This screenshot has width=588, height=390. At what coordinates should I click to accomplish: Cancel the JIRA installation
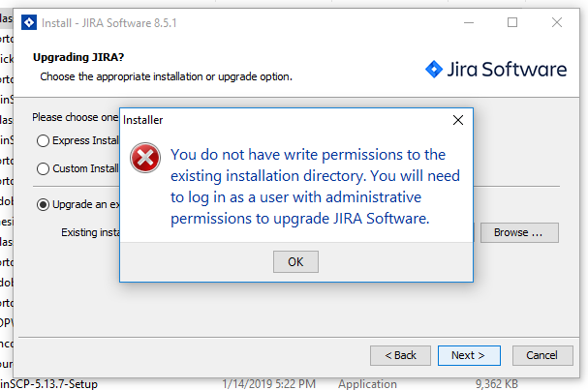click(542, 355)
